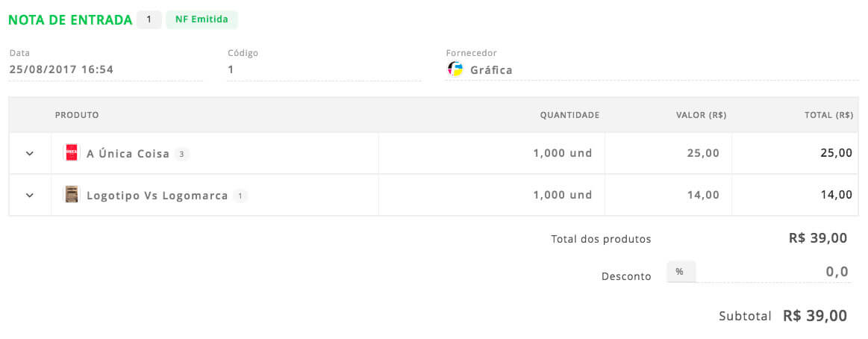Image resolution: width=868 pixels, height=339 pixels.
Task: Open the Logotipo Vs Logomarca product name link
Action: coord(157,196)
